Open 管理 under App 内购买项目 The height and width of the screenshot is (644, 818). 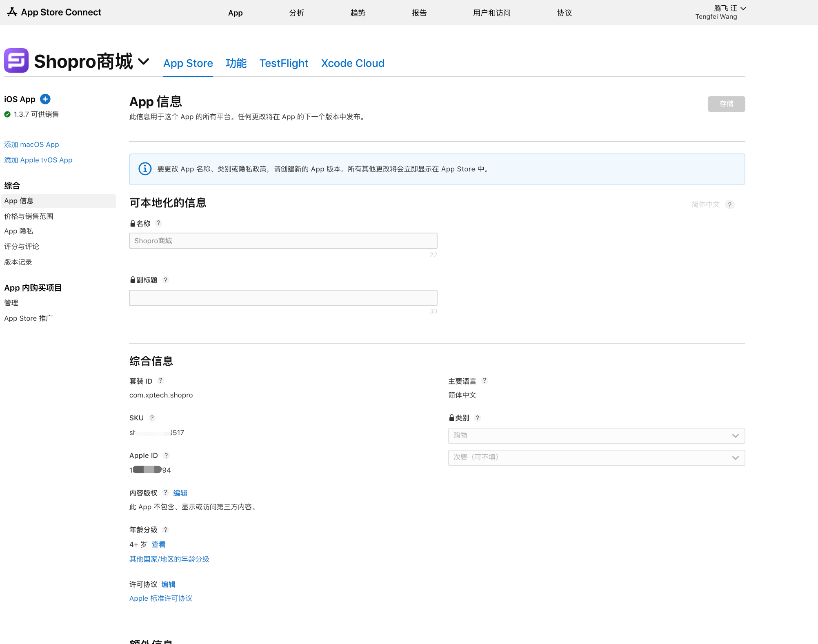[11, 303]
